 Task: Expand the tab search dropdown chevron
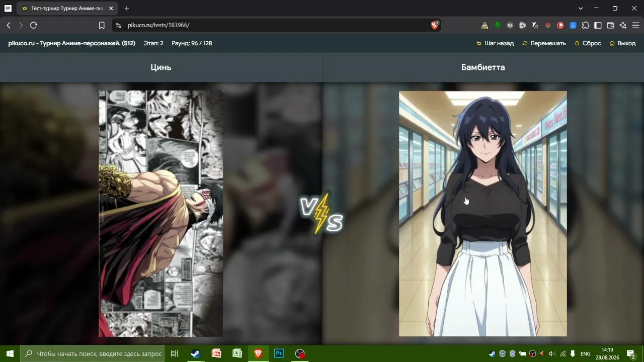click(x=581, y=9)
